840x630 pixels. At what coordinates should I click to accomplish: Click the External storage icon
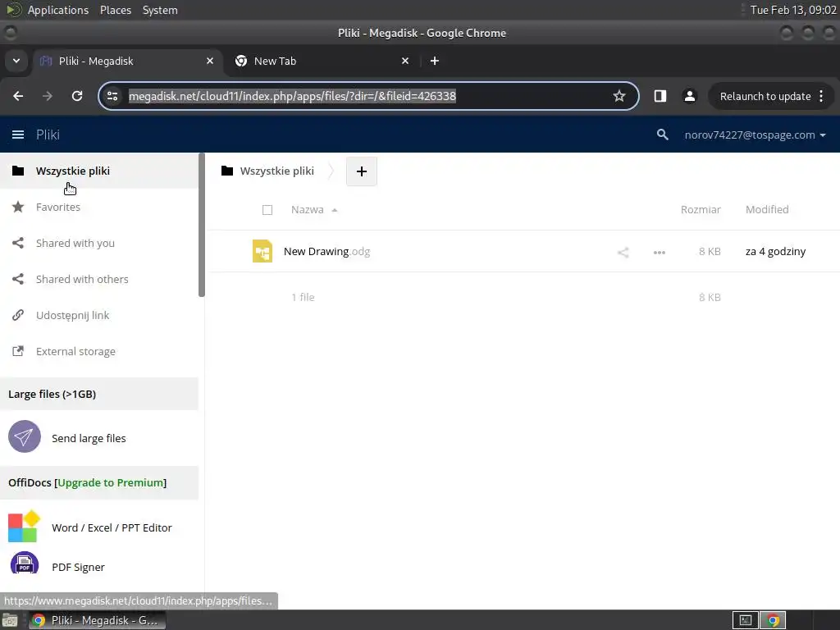(18, 351)
